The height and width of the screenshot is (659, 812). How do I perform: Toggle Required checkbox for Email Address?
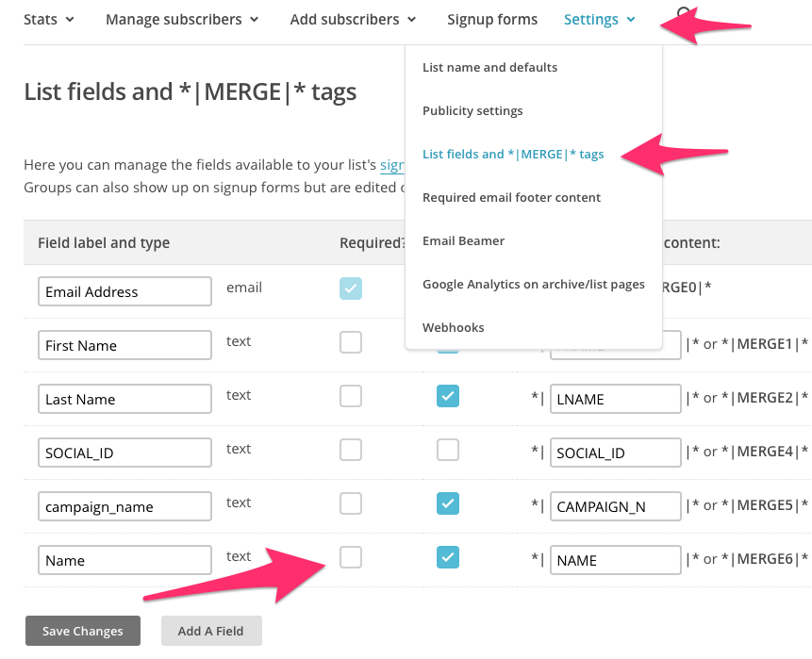[x=351, y=288]
